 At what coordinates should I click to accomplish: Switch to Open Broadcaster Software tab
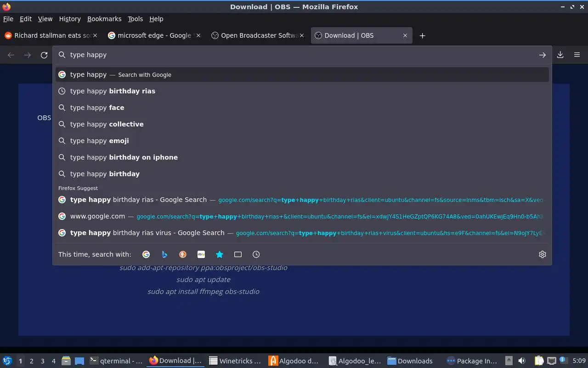259,35
